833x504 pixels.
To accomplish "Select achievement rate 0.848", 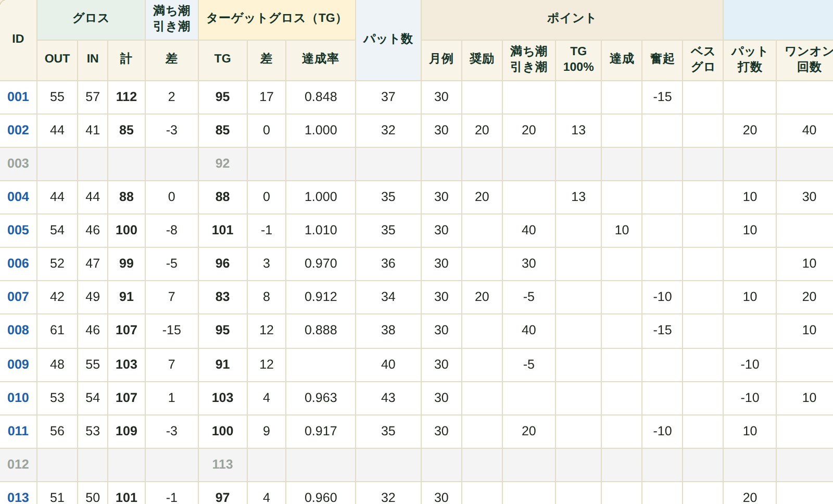I will [x=321, y=97].
